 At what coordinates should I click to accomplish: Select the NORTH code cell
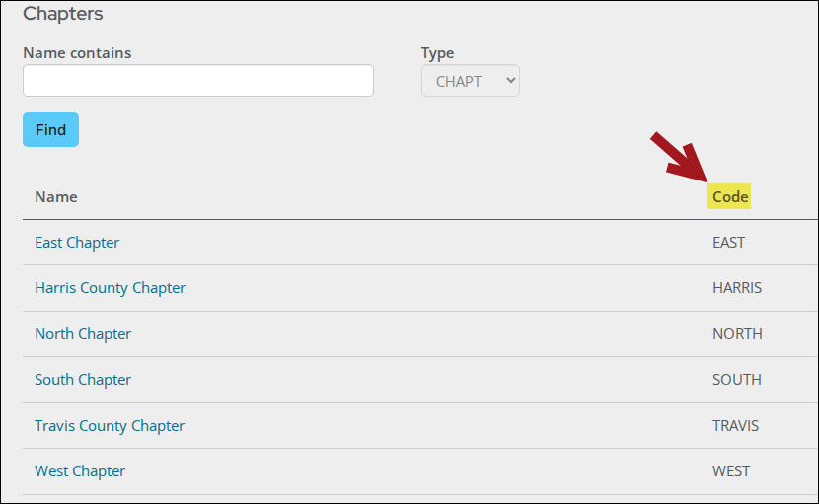(737, 334)
